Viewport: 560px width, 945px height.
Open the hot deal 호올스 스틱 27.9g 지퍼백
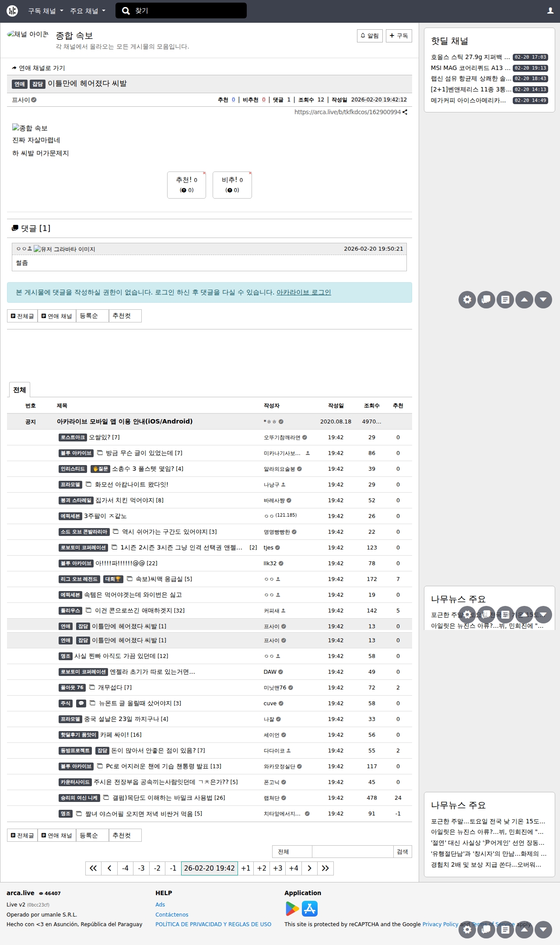tap(470, 57)
